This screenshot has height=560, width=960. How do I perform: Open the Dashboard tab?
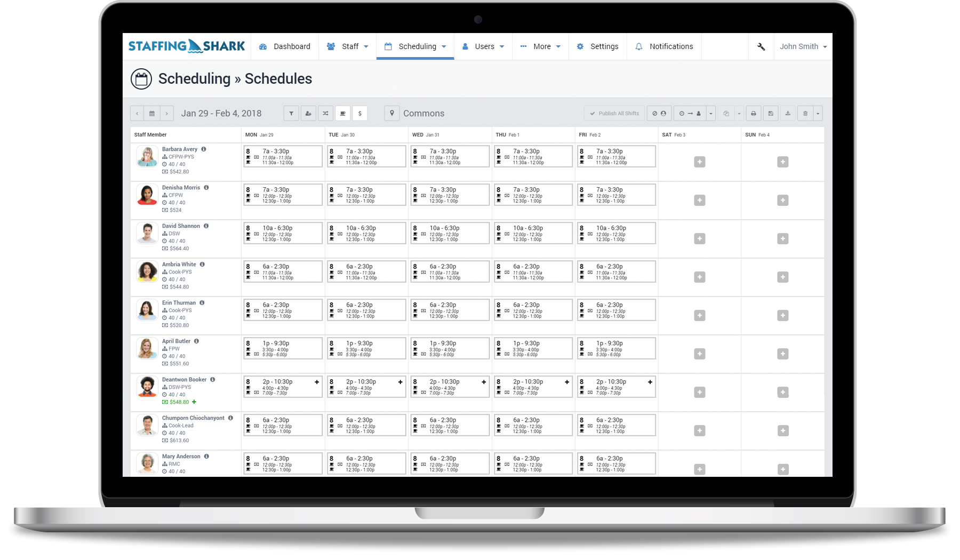point(285,47)
